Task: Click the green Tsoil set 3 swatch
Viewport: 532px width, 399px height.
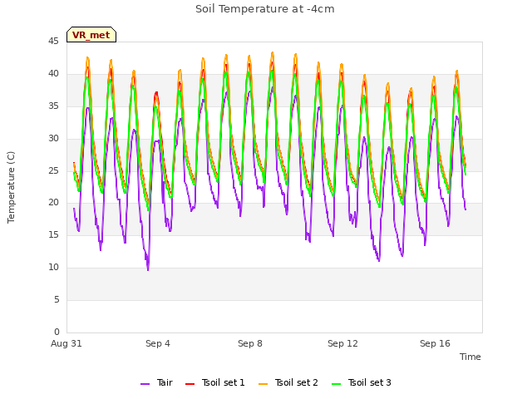Action: click(x=336, y=384)
